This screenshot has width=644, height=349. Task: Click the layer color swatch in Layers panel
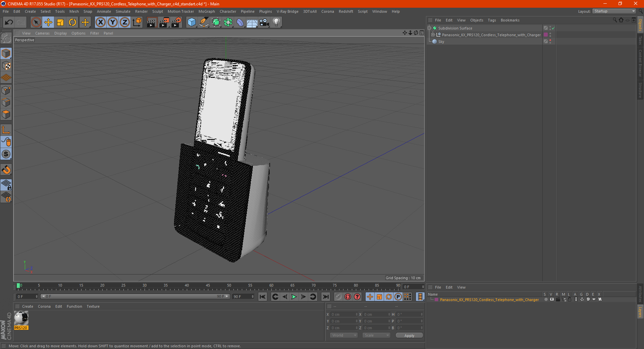pyautogui.click(x=436, y=300)
